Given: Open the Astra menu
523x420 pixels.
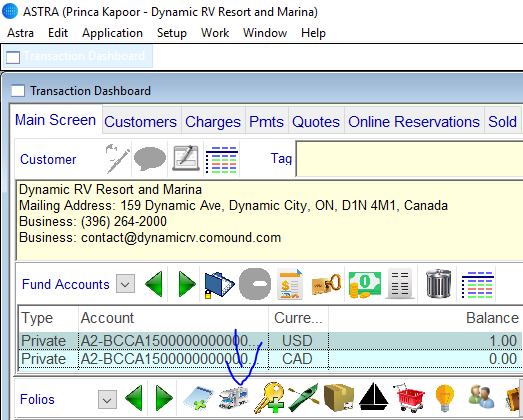Looking at the screenshot, I should [20, 33].
